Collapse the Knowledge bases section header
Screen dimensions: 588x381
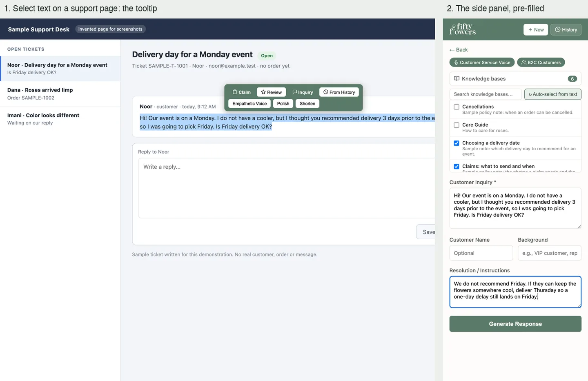coord(515,79)
